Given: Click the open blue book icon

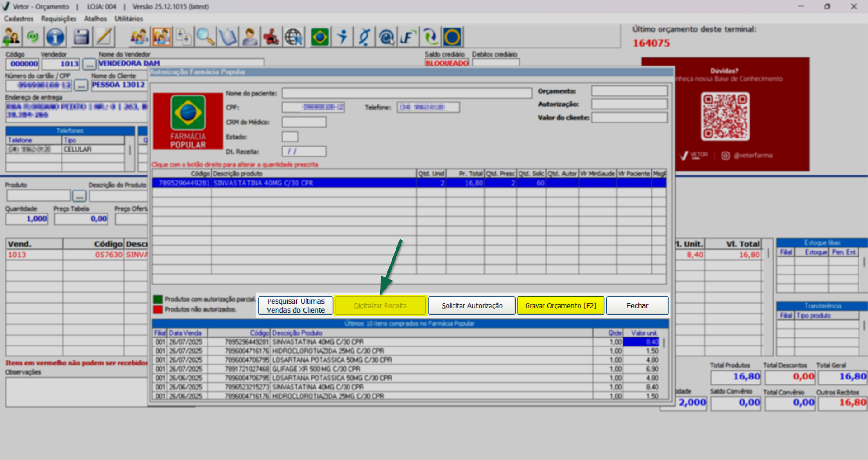Looking at the screenshot, I should pyautogui.click(x=227, y=37).
